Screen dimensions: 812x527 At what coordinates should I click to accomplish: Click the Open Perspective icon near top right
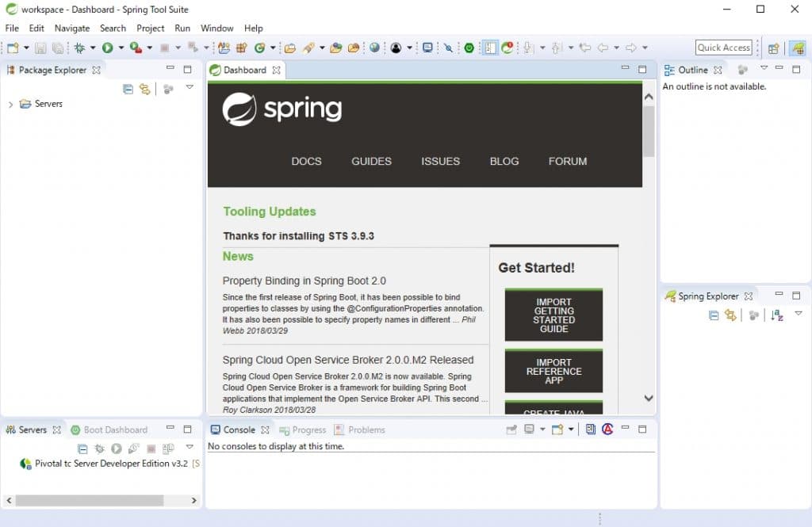(x=773, y=48)
